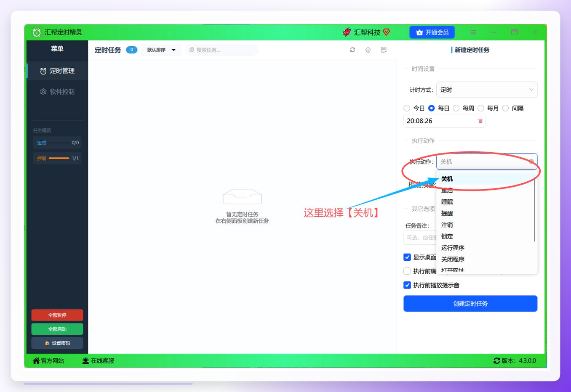
Task: Select 每日 radio option
Action: (432, 108)
